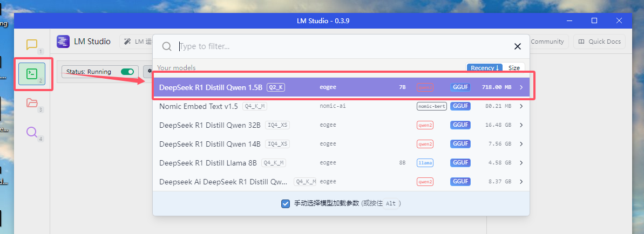Open the Quick Docs button
Viewport: 644px width, 234px height.
(x=599, y=42)
